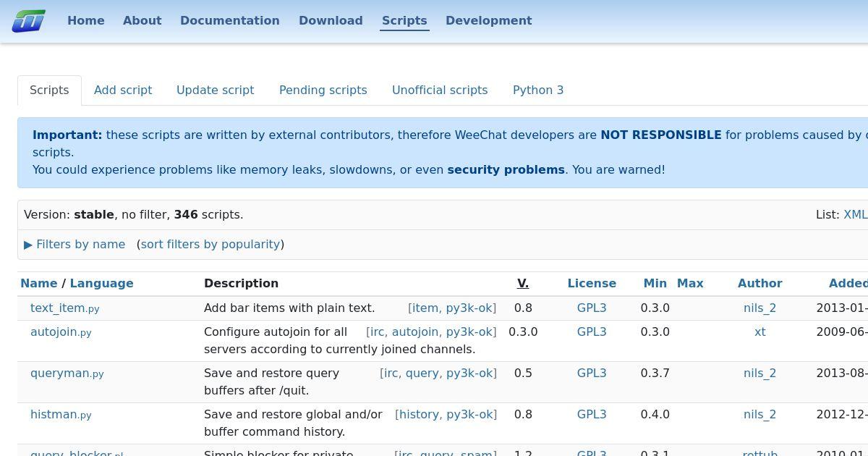This screenshot has height=456, width=868.
Task: Sort table by Language column
Action: (101, 284)
